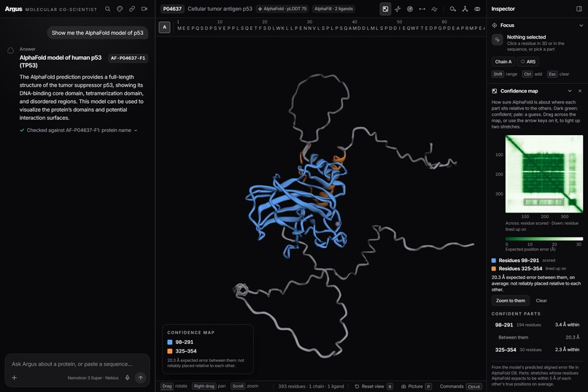
Task: Click the AF-P04637-F1 tag in answer
Action: (128, 58)
